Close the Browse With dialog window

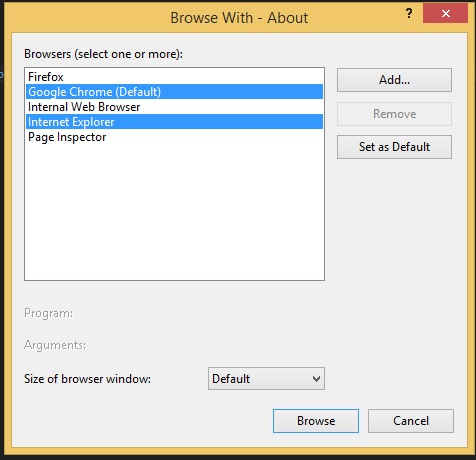click(x=445, y=13)
